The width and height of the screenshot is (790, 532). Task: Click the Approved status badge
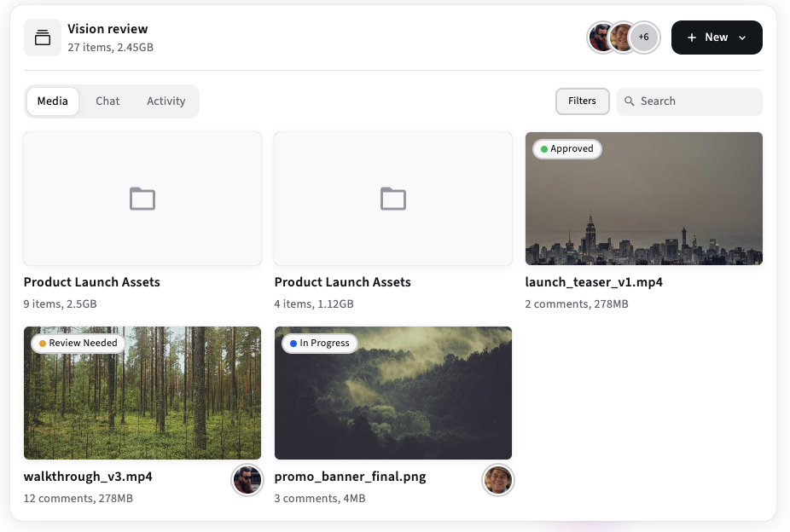567,149
